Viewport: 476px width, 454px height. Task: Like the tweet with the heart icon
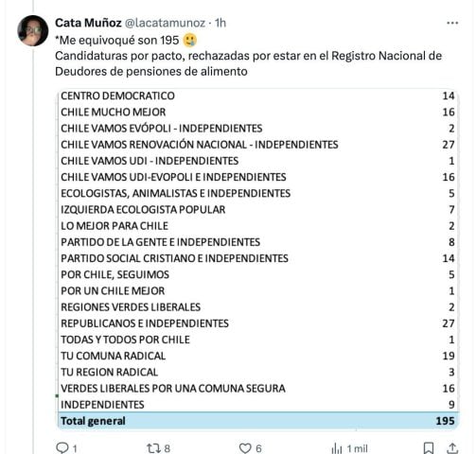tap(245, 448)
